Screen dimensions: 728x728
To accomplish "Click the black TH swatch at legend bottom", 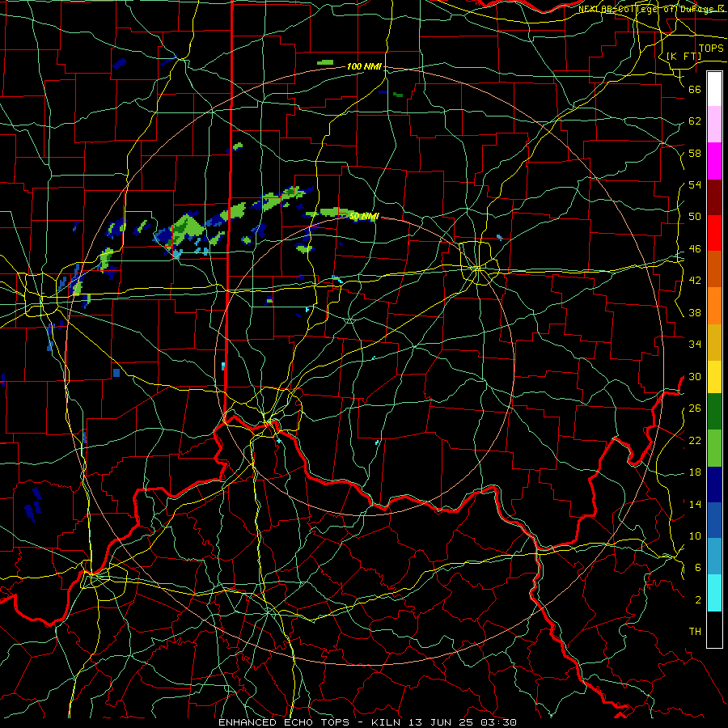I will [x=714, y=629].
